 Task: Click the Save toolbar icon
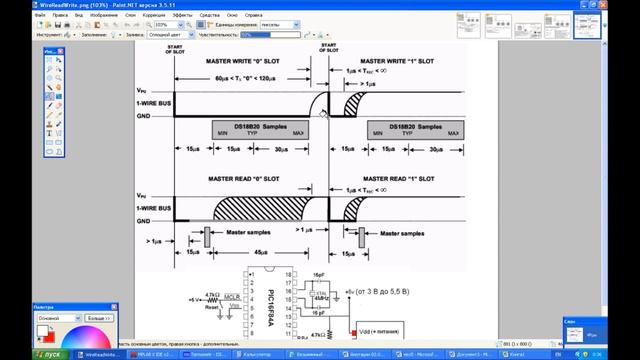point(58,25)
